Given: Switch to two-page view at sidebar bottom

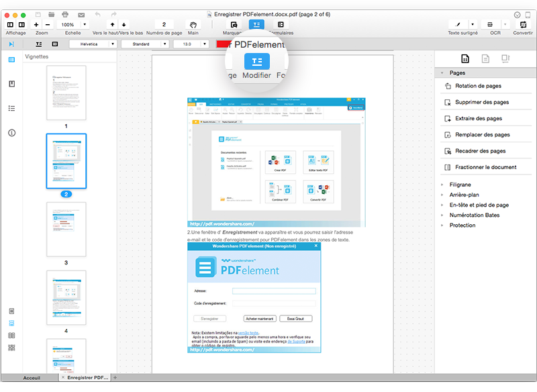Looking at the screenshot, I should click(11, 336).
